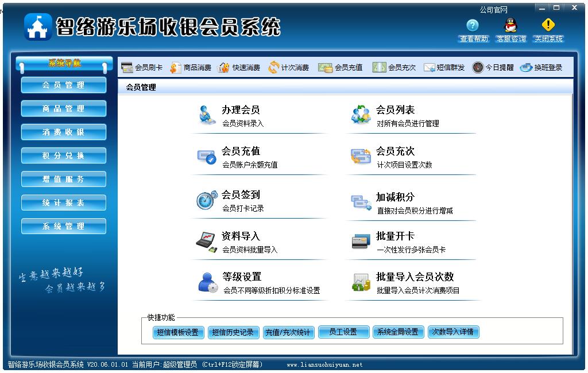The height and width of the screenshot is (373, 588).
Task: Click the 批量开卡 card icon
Action: [x=361, y=242]
